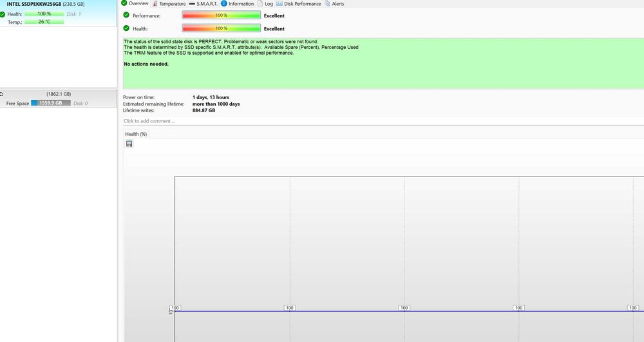Click the 'Power on time:' label
644x342 pixels.
139,97
